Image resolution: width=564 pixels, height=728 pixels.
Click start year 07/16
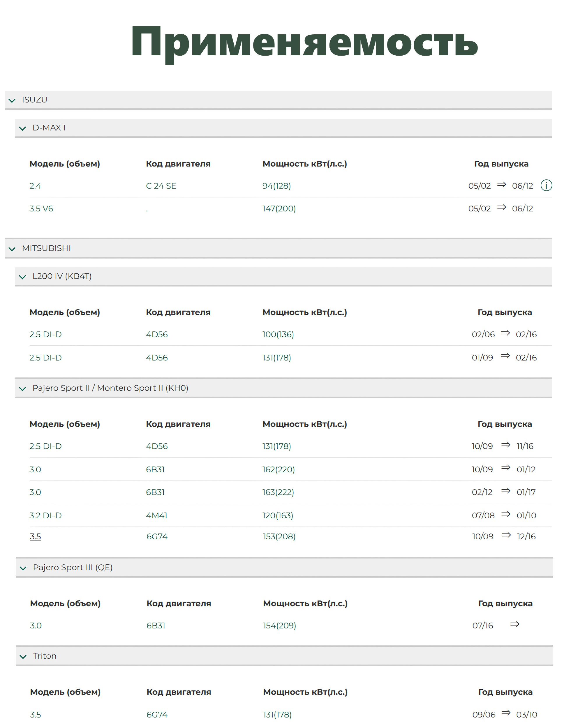tap(483, 625)
